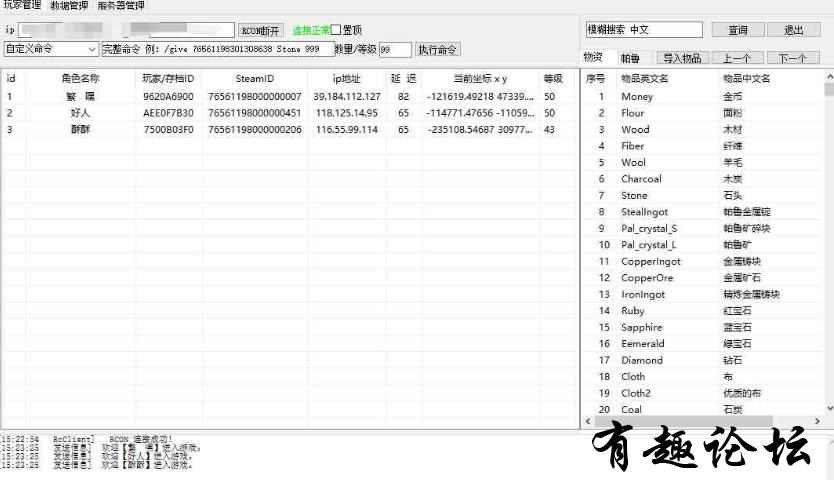Screen dimensions: 834x480
Task: Select the Eemerald item row
Action: (702, 344)
